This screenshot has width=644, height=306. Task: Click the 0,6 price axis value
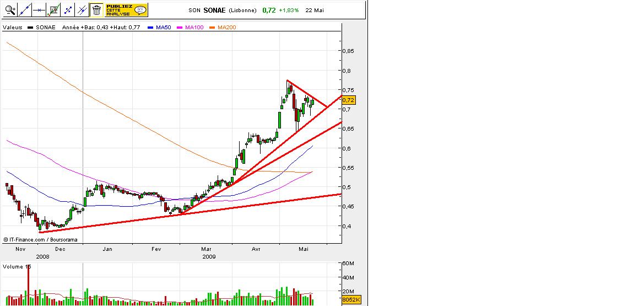coord(347,148)
